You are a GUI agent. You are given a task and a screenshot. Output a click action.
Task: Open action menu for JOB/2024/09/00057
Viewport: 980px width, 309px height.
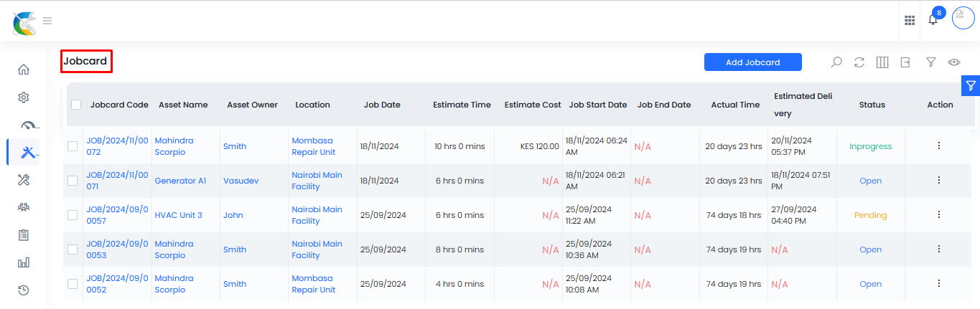pyautogui.click(x=938, y=214)
